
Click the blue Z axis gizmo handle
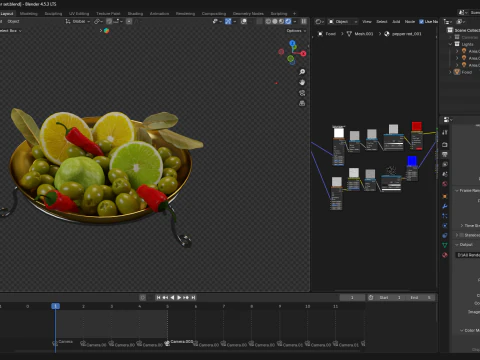292,43
